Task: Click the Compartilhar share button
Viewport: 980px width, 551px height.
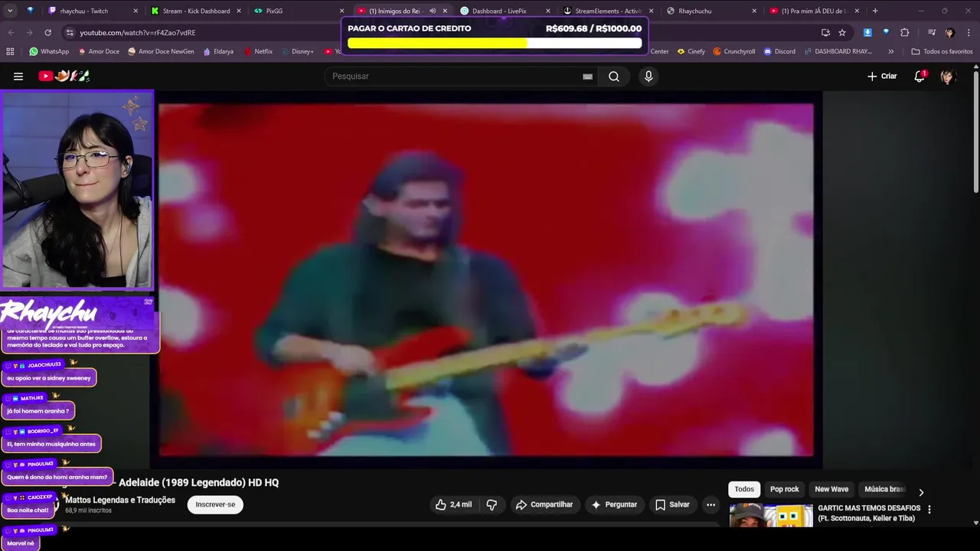Action: tap(544, 504)
